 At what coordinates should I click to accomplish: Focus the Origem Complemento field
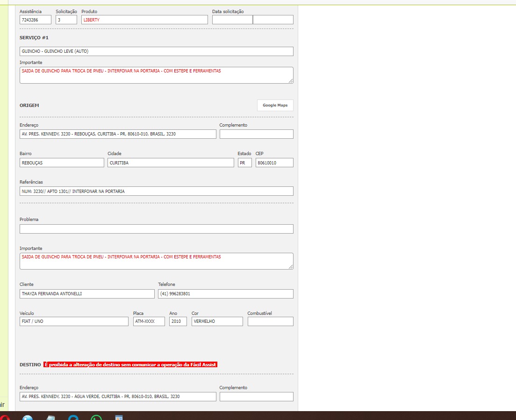tap(256, 134)
